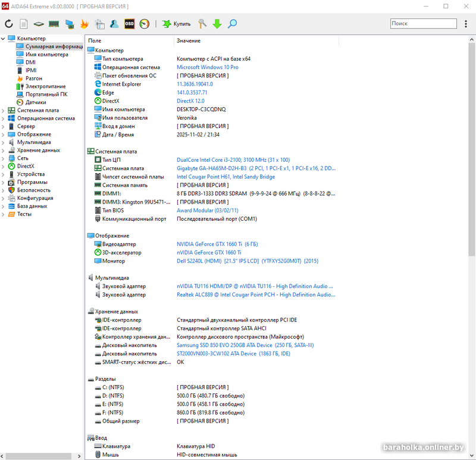Select the flame overclock icon in the toolbar
The image size is (476, 460).
(84, 24)
